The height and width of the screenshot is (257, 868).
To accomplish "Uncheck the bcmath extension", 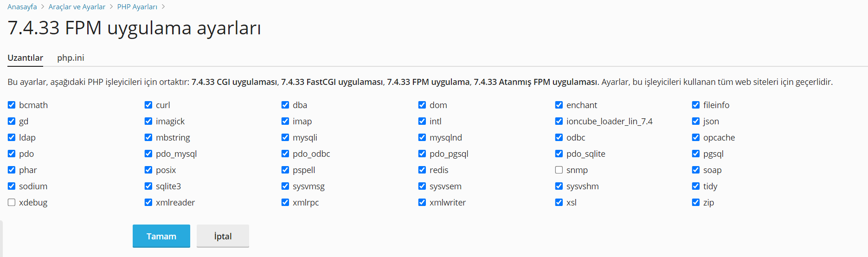I will click(x=12, y=105).
